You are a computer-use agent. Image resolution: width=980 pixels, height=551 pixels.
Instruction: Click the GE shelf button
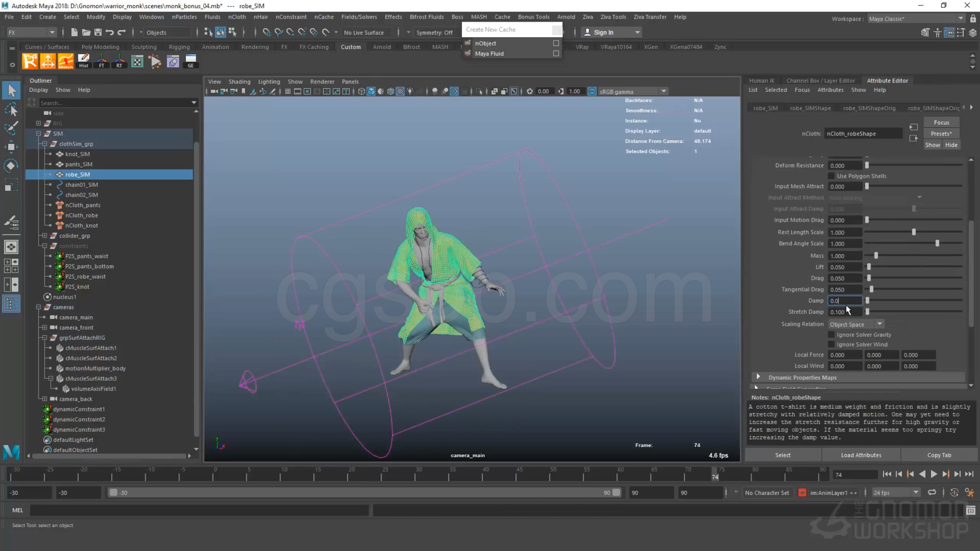tap(190, 61)
